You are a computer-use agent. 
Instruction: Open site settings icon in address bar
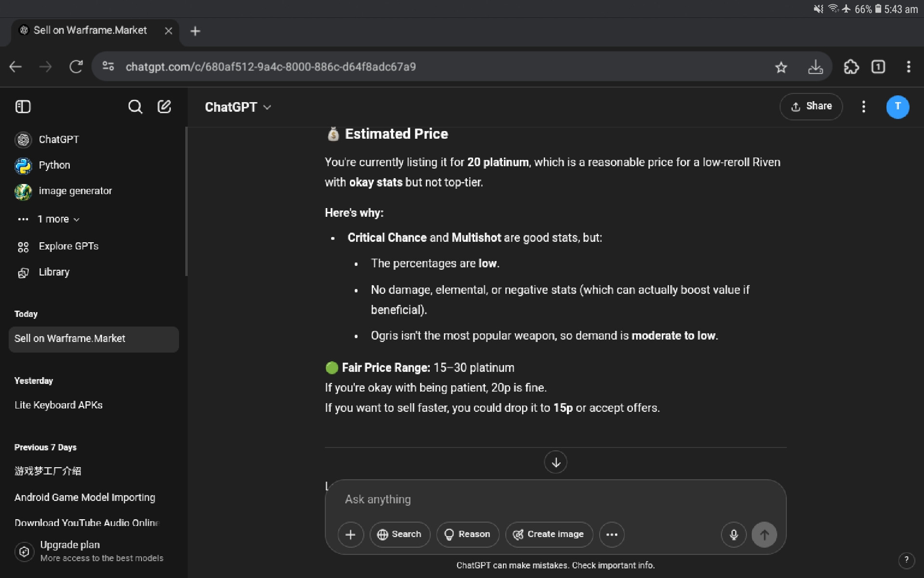tap(108, 66)
